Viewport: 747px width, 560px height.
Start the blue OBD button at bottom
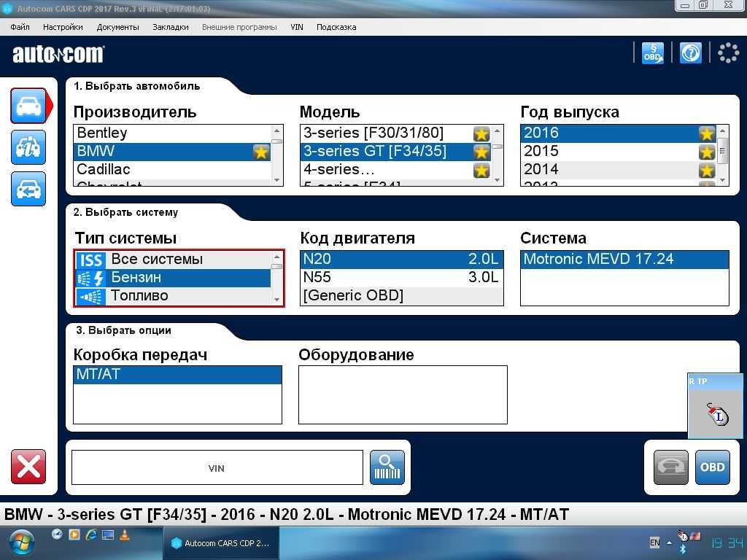click(713, 467)
